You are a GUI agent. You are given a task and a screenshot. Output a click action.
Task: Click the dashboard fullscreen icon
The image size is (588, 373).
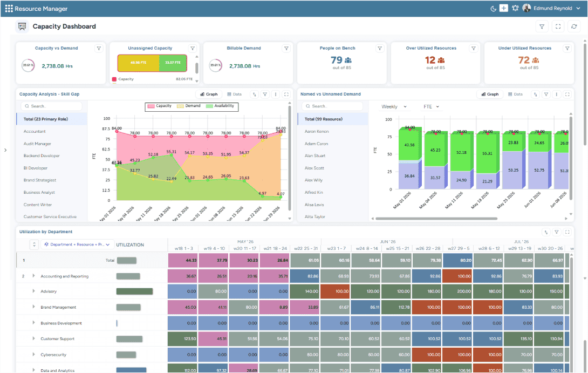[x=558, y=26]
